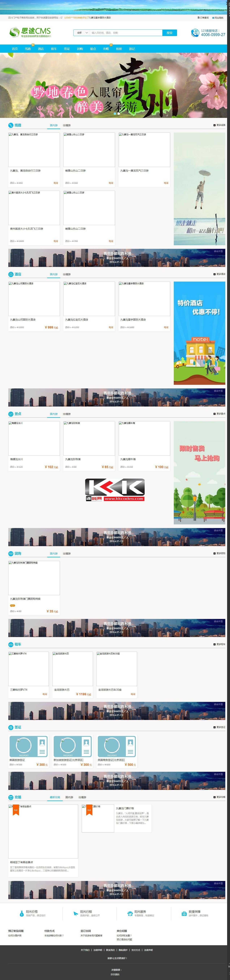Click the 租车 section heading icon

tap(11, 644)
